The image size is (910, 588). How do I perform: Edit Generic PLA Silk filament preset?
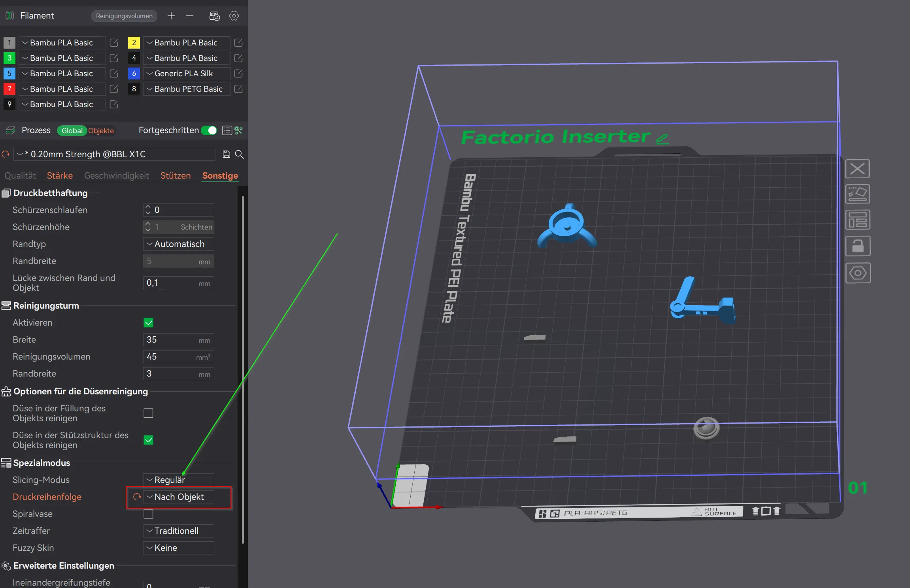coord(238,73)
